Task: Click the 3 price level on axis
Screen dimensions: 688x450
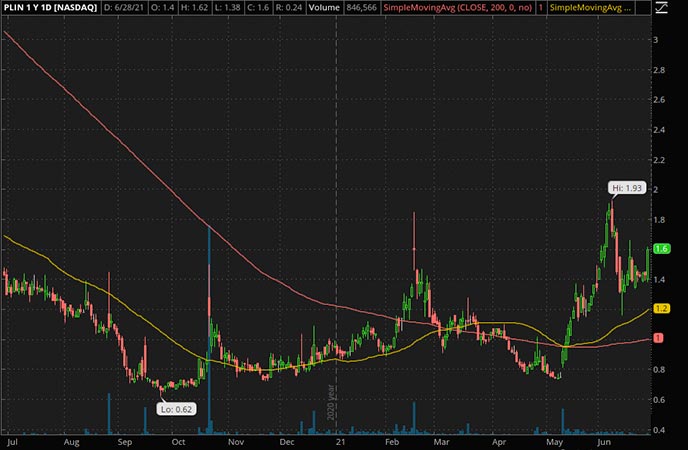Action: [656, 40]
